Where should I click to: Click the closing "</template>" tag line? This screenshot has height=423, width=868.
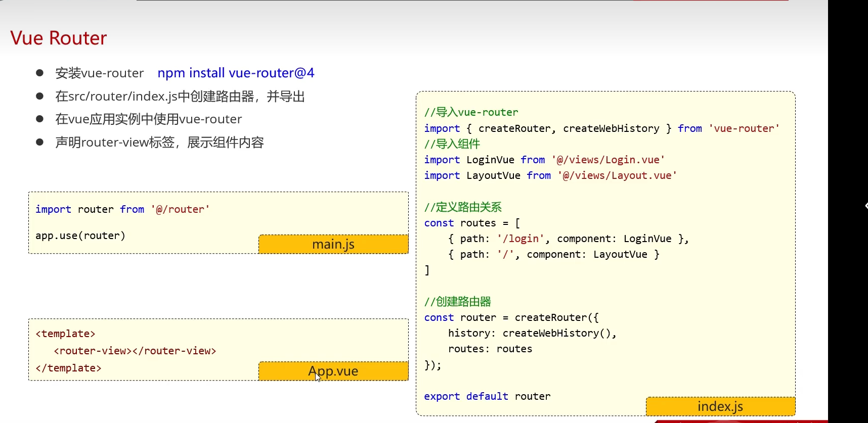68,368
